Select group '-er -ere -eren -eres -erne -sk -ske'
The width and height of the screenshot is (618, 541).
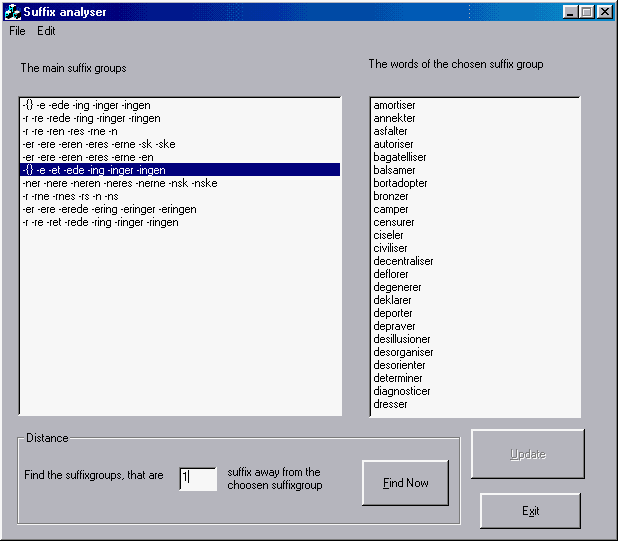tap(180, 144)
